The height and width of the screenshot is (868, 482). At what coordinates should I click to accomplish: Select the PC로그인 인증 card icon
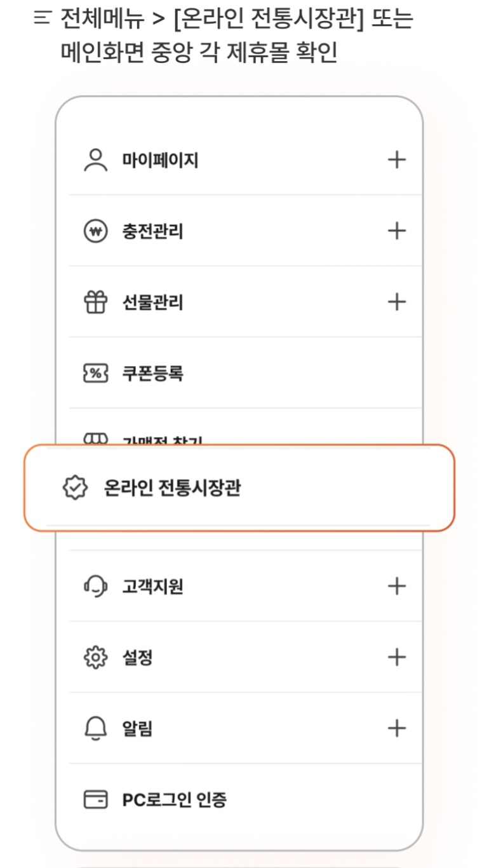94,801
